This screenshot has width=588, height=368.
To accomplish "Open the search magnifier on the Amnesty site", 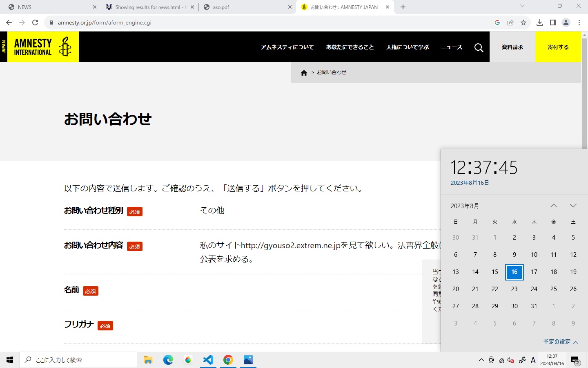I will click(x=479, y=47).
